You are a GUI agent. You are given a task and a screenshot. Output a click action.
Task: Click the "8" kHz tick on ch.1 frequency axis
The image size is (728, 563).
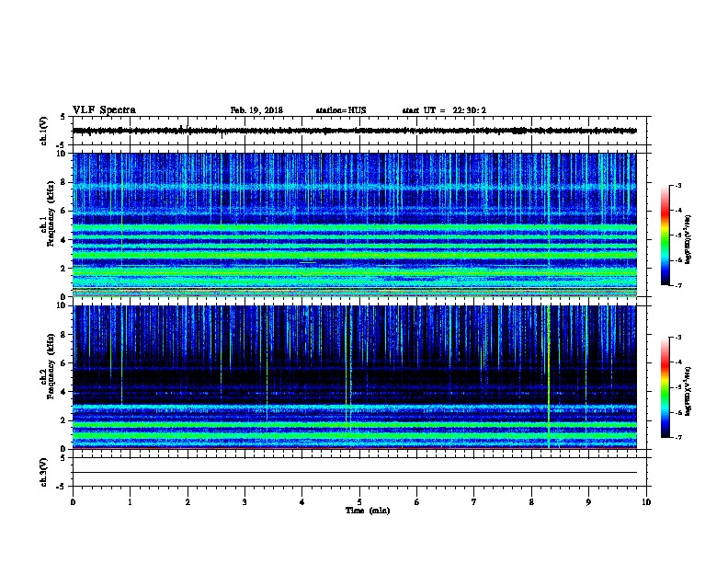[64, 182]
